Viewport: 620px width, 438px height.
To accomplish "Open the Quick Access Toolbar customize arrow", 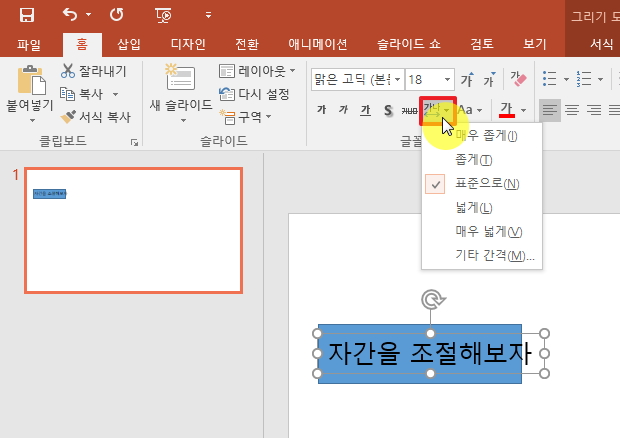I will (x=208, y=15).
